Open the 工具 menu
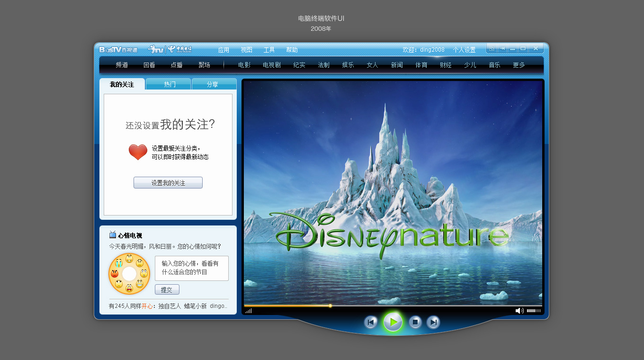The width and height of the screenshot is (644, 360). [x=269, y=50]
